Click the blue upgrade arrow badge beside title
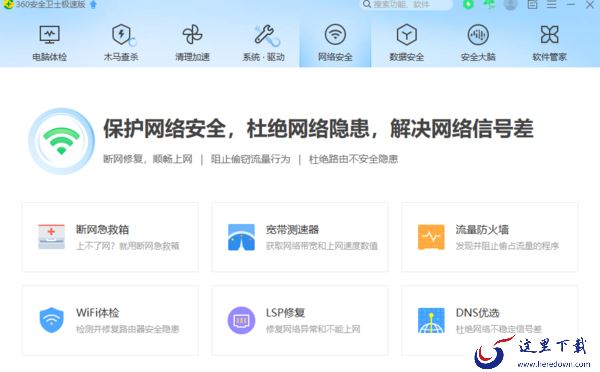This screenshot has width=600, height=372. tap(93, 5)
